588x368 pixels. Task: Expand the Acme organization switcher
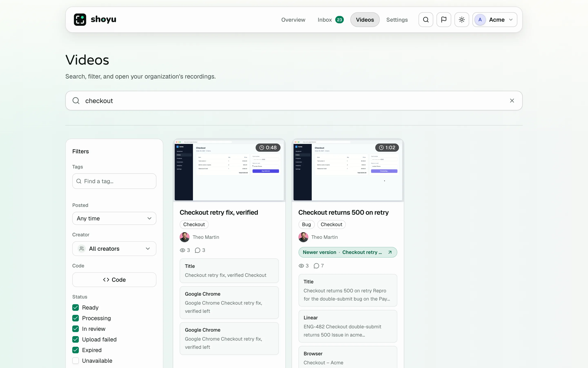(495, 20)
